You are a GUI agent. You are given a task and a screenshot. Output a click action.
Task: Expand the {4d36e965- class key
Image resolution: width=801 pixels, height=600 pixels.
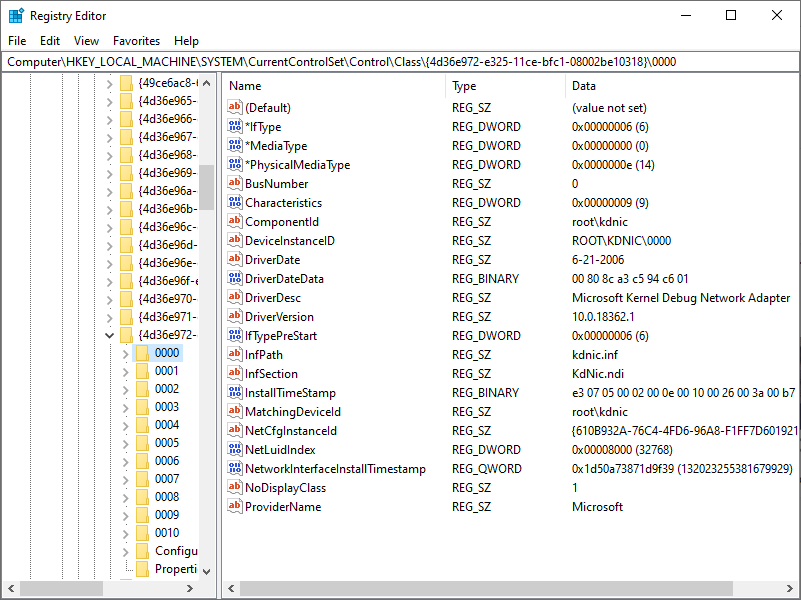coord(109,101)
